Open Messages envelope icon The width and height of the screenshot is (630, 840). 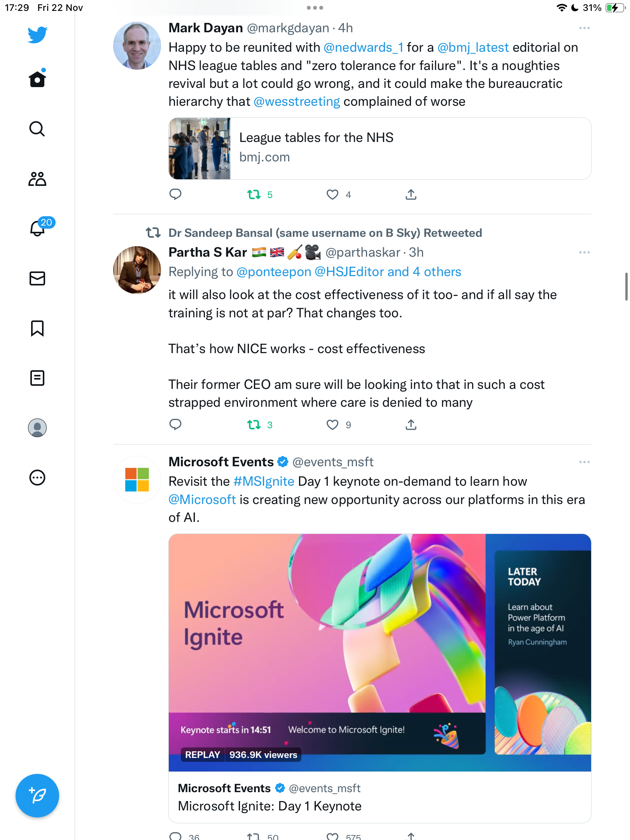[37, 278]
